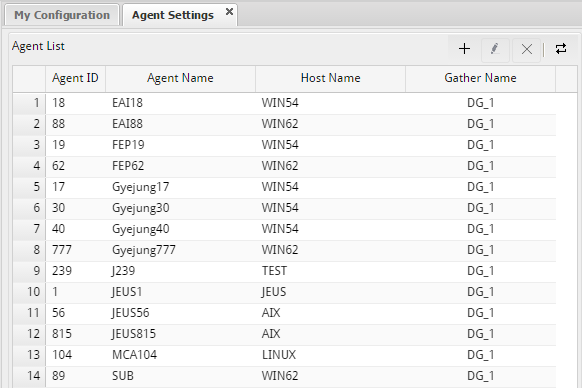
Task: Select row number 10 header
Action: pyautogui.click(x=29, y=292)
